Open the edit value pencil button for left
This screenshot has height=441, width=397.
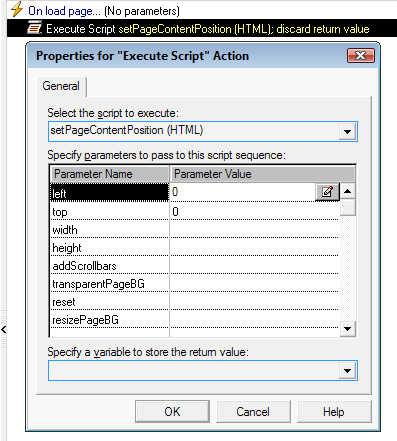point(327,192)
